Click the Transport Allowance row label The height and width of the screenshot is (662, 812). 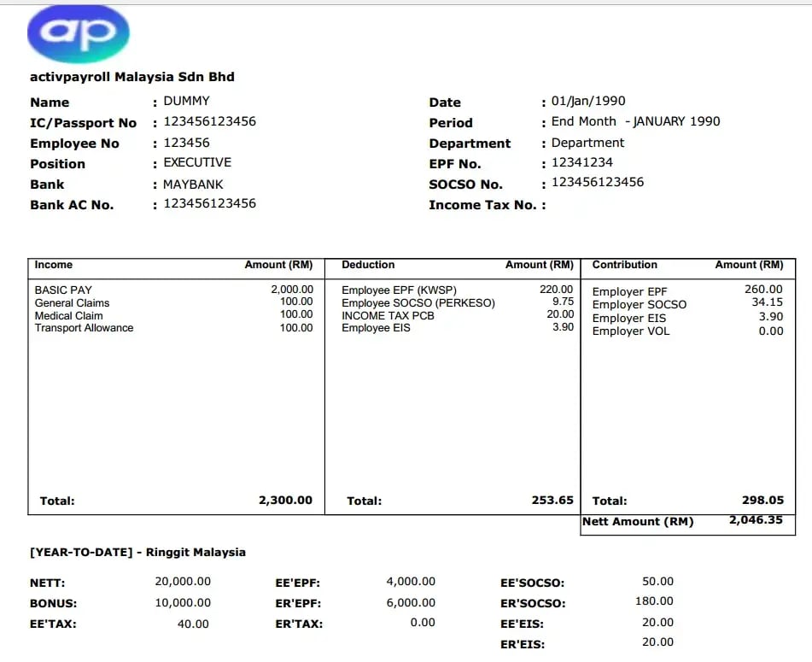(84, 328)
